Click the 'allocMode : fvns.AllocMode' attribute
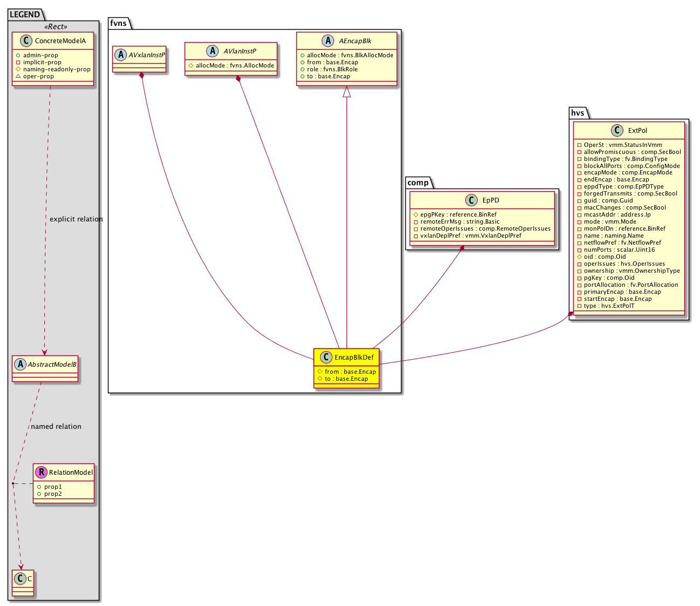This screenshot has height=606, width=700. (235, 65)
